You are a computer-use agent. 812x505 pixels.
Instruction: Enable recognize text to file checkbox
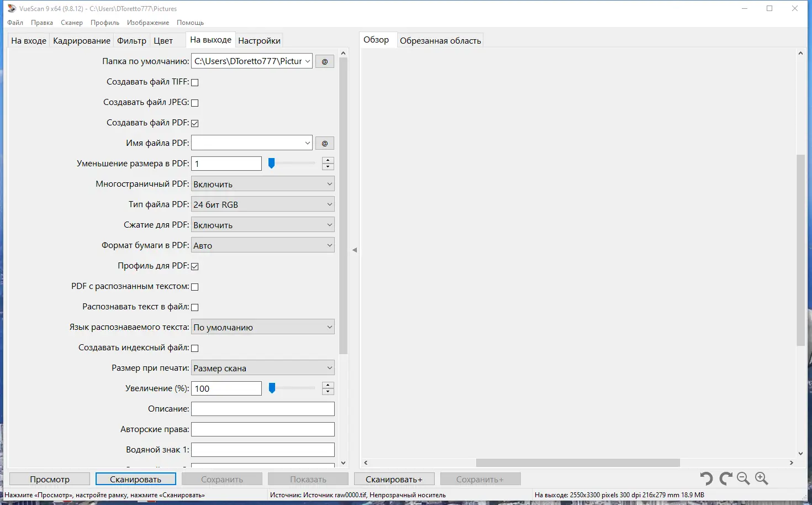(x=194, y=307)
